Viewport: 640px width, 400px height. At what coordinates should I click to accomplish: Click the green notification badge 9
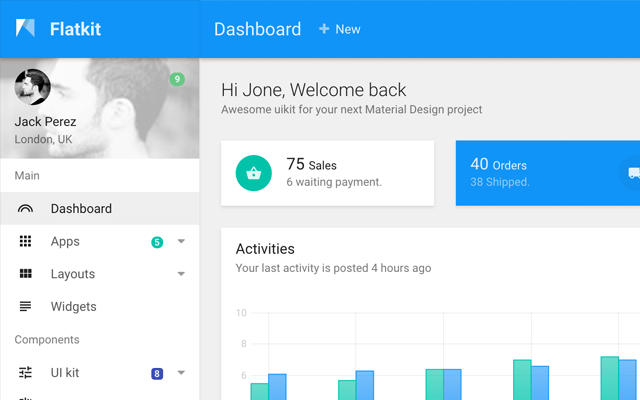point(177,79)
